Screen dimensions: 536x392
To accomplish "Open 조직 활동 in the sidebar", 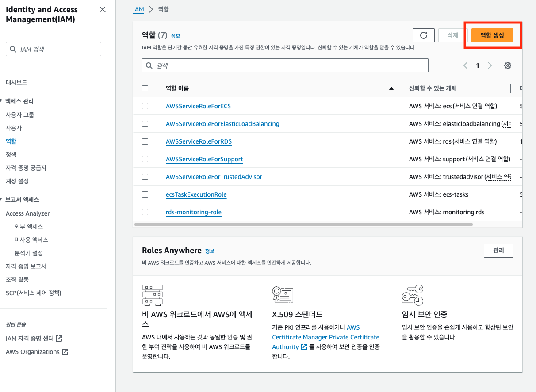I will pos(17,280).
